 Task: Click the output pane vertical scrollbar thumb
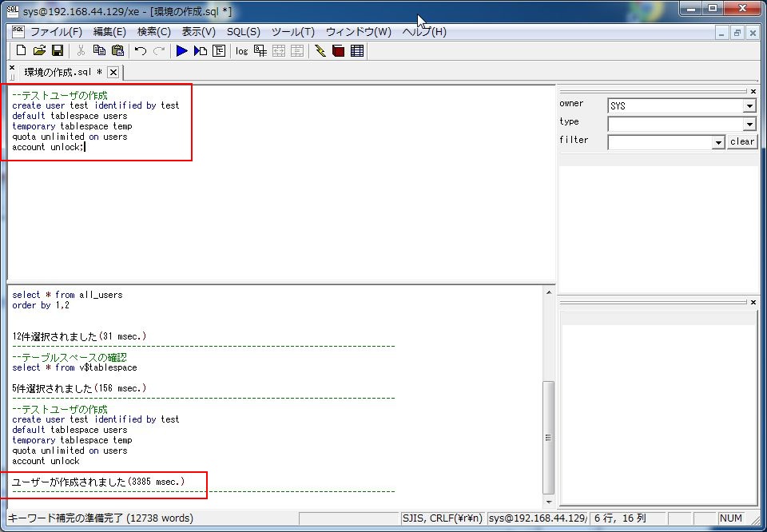pyautogui.click(x=547, y=436)
